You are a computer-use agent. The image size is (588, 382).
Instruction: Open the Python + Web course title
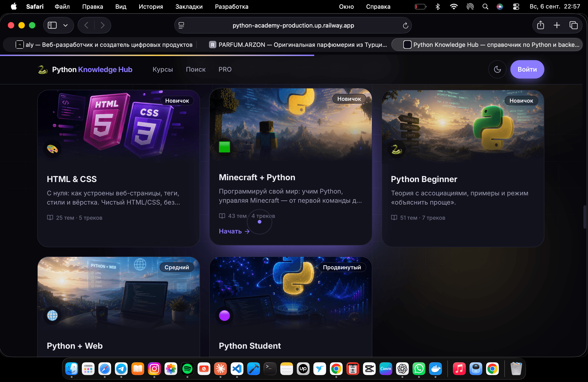pos(75,346)
